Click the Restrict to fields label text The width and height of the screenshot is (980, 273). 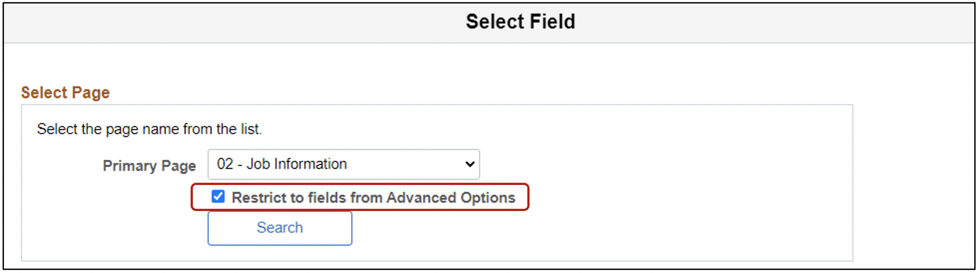pos(373,197)
